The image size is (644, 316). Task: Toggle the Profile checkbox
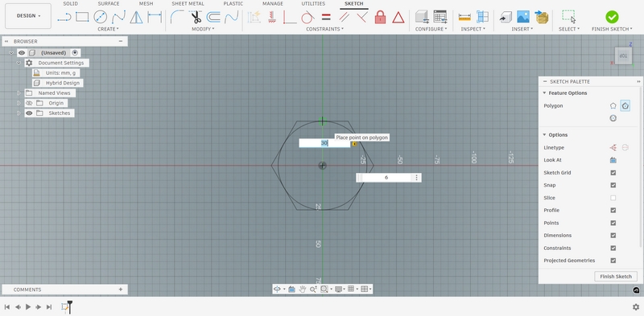click(x=613, y=210)
